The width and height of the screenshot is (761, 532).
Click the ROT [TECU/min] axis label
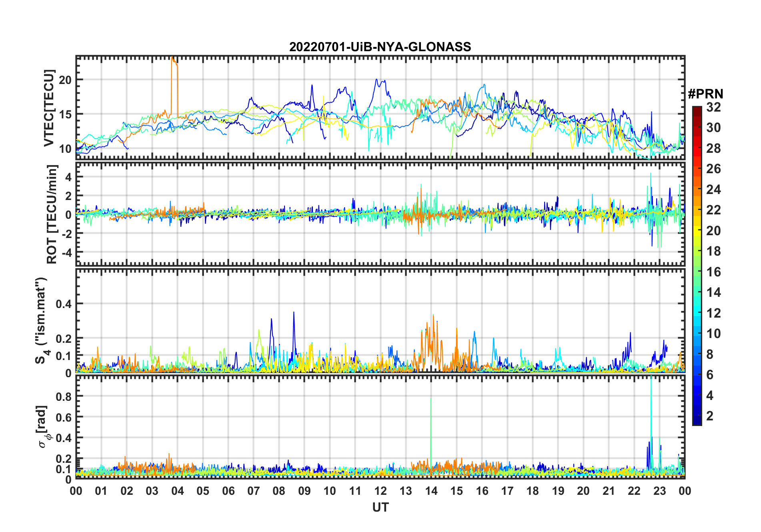(x=52, y=214)
